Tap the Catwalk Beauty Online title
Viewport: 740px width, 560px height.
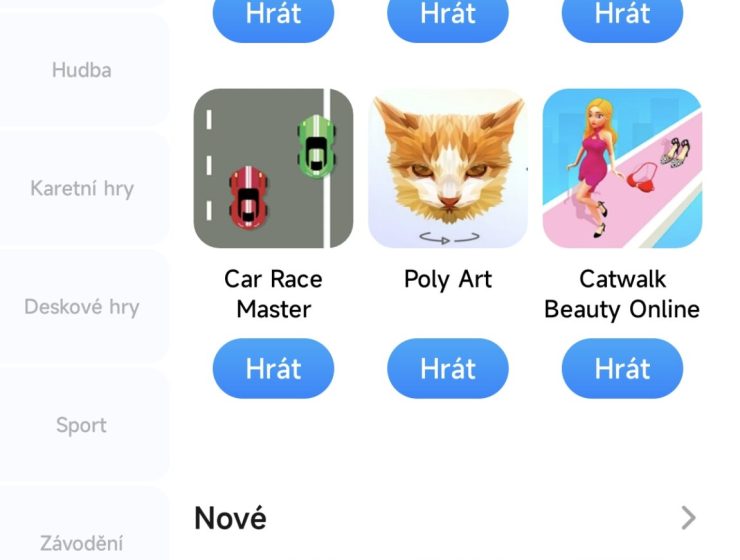[x=622, y=294]
